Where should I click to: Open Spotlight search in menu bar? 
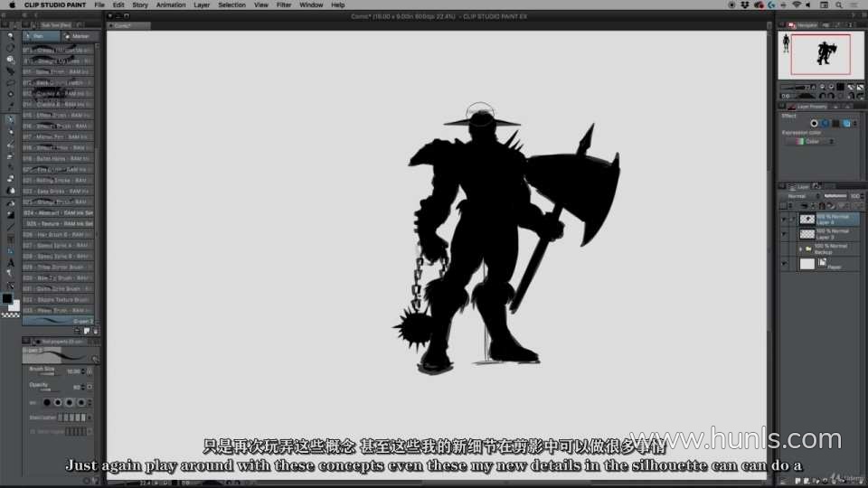[x=839, y=5]
